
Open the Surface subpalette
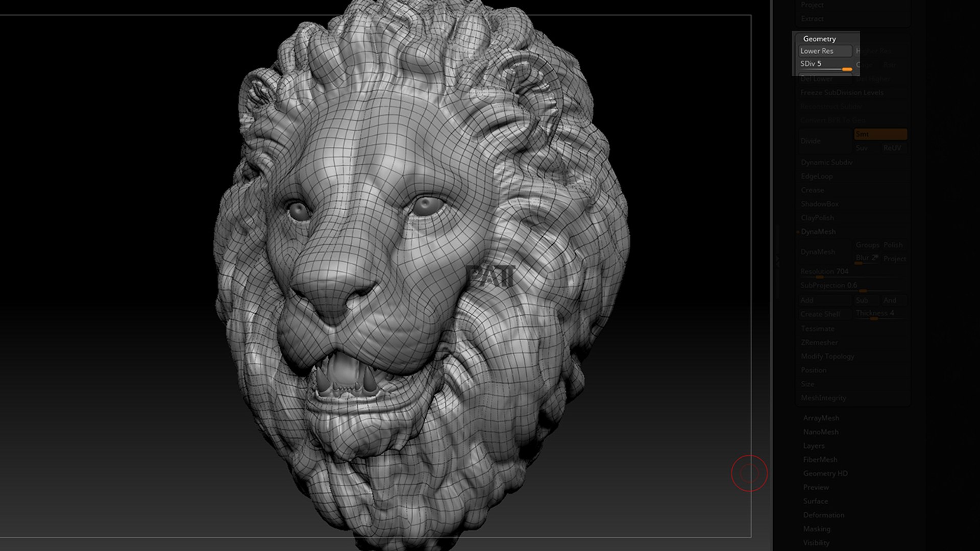[x=815, y=500]
